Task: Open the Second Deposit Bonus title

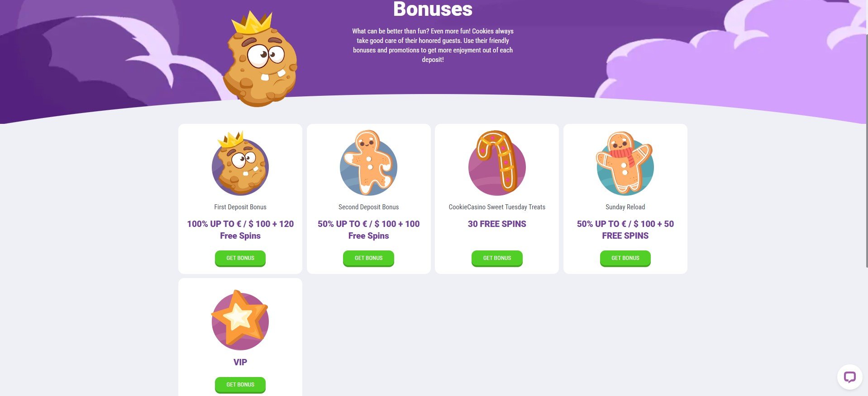Action: pyautogui.click(x=368, y=207)
